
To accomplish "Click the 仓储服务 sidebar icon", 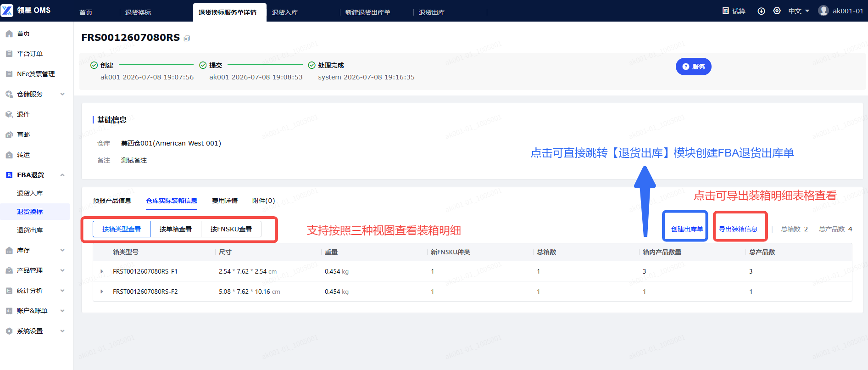I will tap(9, 94).
